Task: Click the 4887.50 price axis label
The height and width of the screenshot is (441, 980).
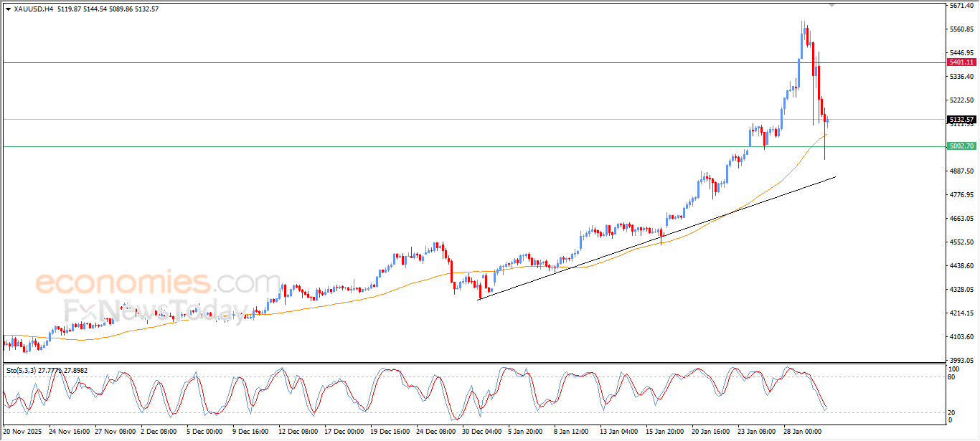Action: (961, 171)
